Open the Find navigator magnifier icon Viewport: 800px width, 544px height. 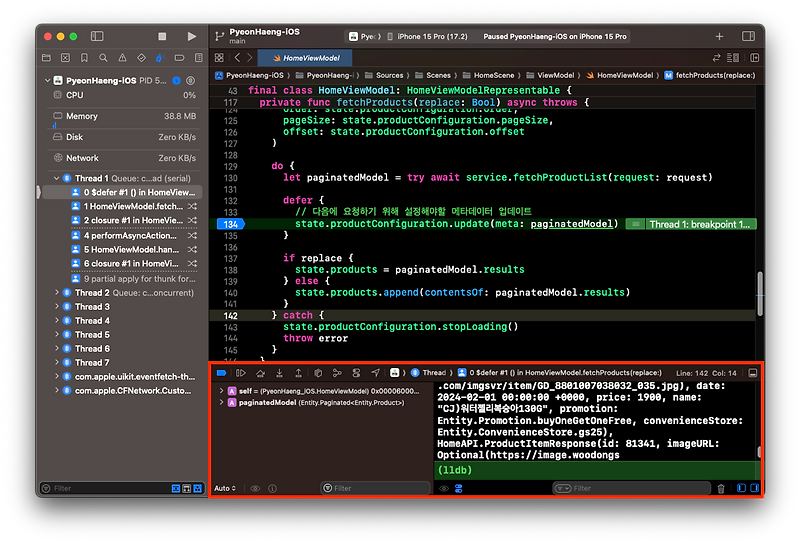click(x=101, y=58)
